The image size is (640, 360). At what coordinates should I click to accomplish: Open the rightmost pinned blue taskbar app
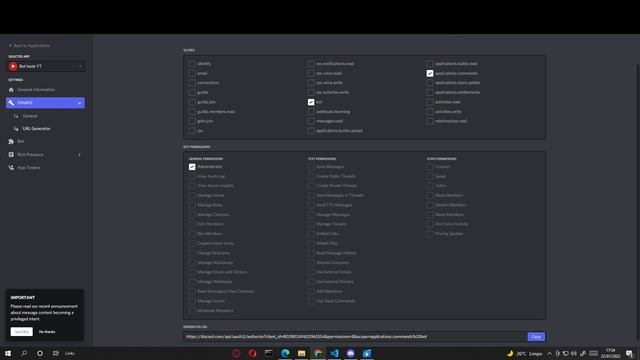pyautogui.click(x=367, y=353)
